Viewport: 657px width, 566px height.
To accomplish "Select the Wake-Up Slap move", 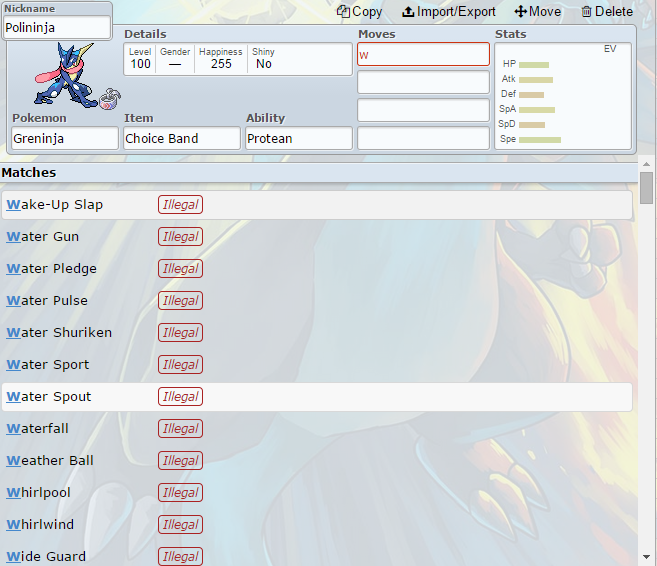I will 317,205.
